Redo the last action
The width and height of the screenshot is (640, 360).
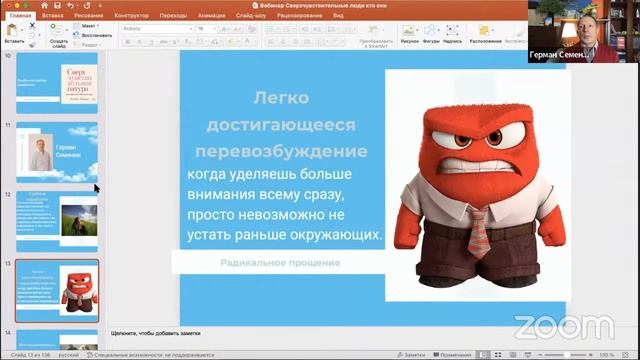pyautogui.click(x=87, y=5)
